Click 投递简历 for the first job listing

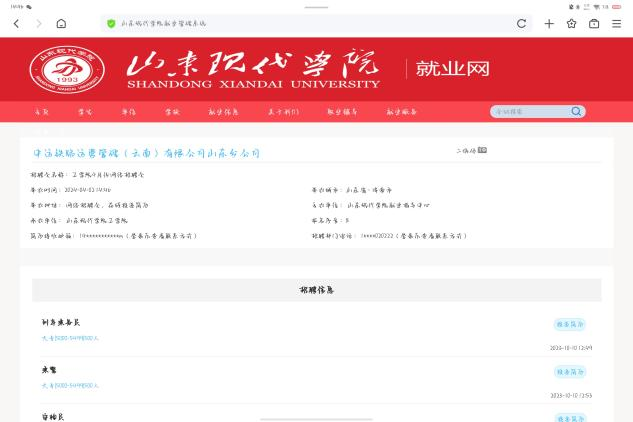coord(569,324)
